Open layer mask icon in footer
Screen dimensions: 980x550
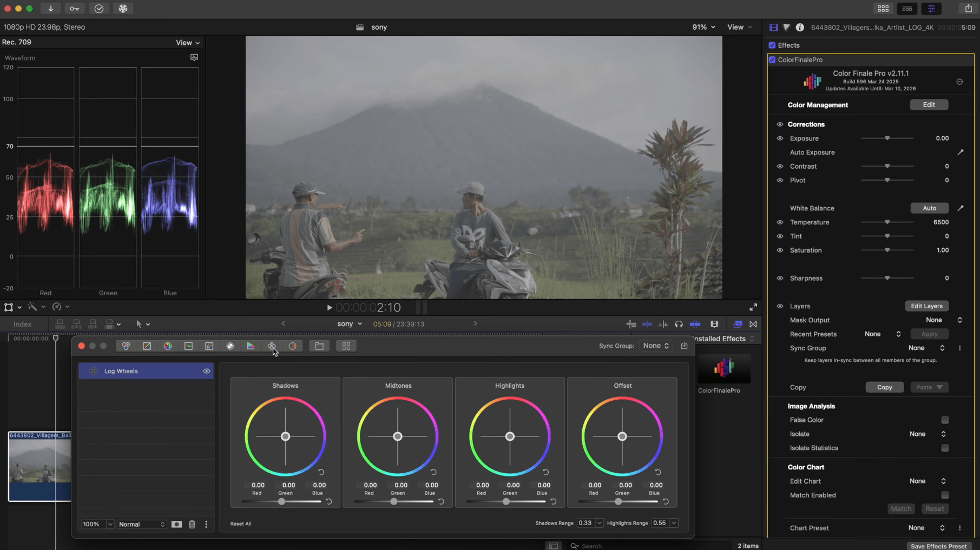click(x=176, y=524)
